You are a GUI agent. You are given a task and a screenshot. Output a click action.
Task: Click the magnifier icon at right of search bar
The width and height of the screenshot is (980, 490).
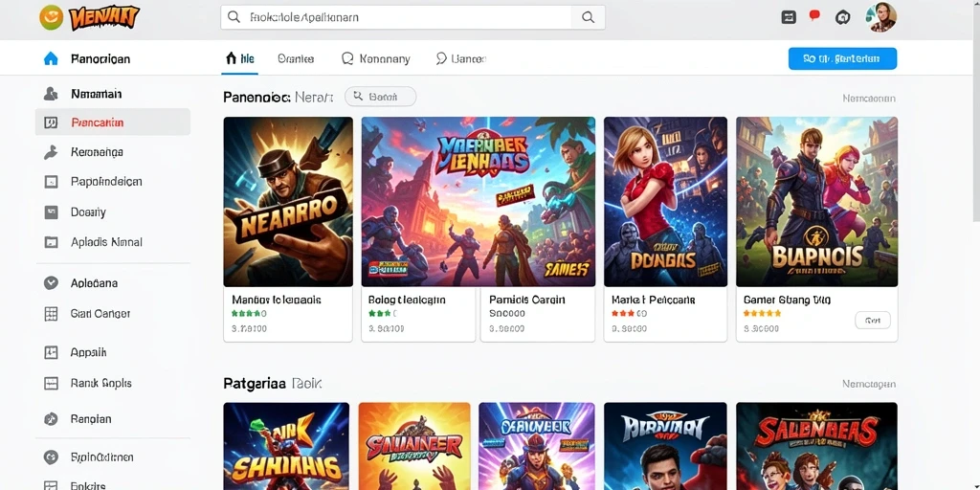click(589, 17)
